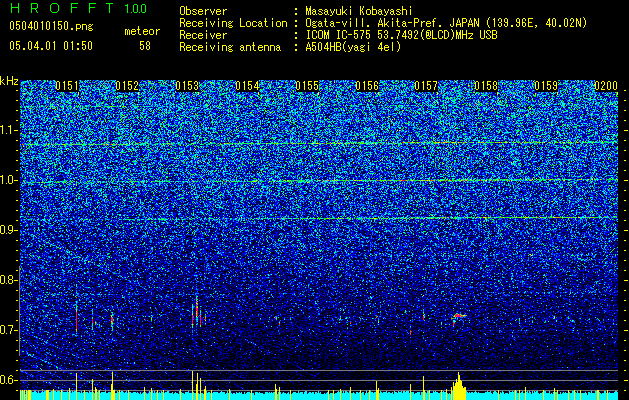The width and height of the screenshot is (629, 400).
Task: Click the HROFFT title text
Action: tap(62, 8)
